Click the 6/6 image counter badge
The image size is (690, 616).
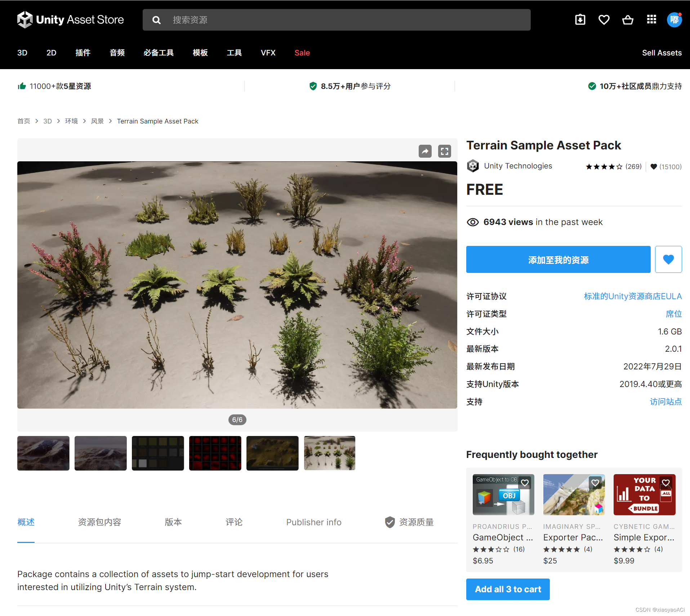point(237,420)
